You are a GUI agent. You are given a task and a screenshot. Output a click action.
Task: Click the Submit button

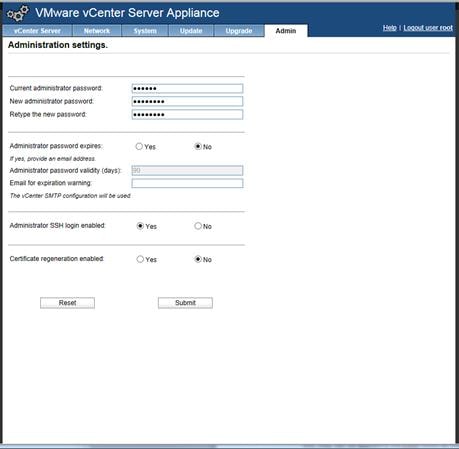point(185,303)
